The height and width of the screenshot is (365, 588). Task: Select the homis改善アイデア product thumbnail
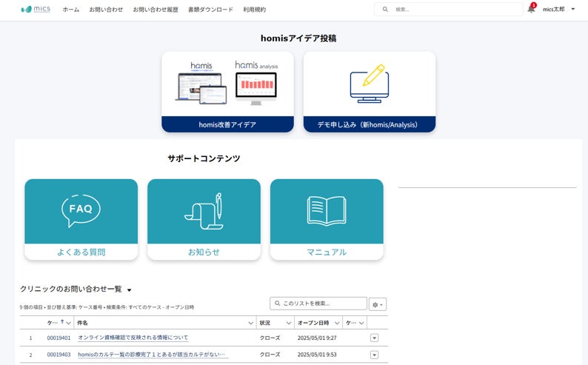tap(227, 84)
